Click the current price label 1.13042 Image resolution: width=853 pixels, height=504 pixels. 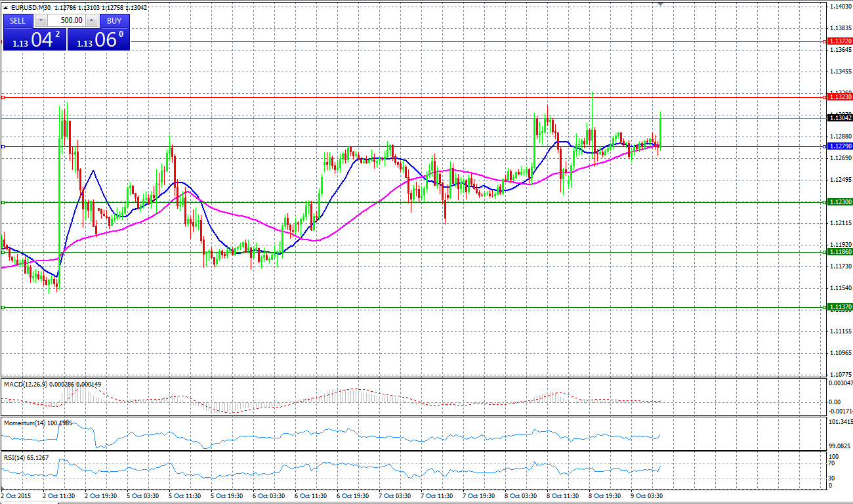point(841,117)
